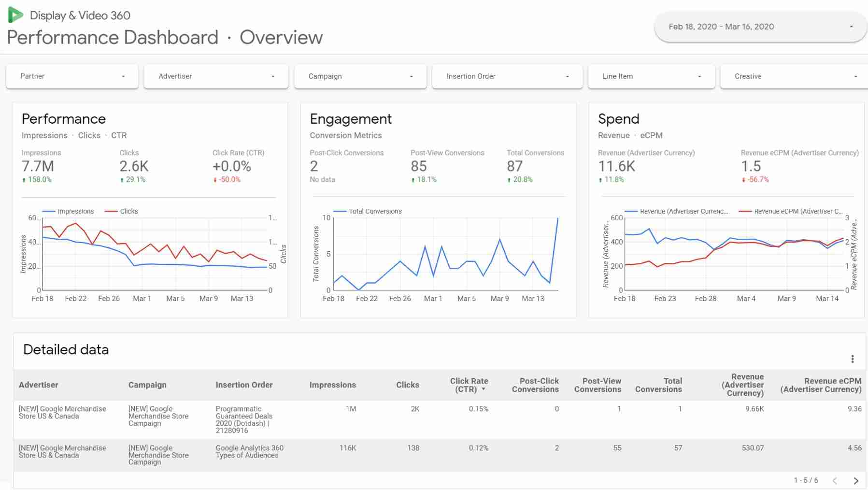Click the Total Conversions value 87 scorecard
This screenshot has height=490, width=868.
tap(535, 166)
